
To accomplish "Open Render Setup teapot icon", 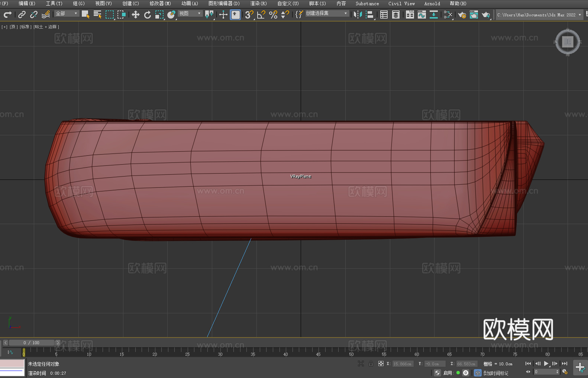I will pos(462,14).
